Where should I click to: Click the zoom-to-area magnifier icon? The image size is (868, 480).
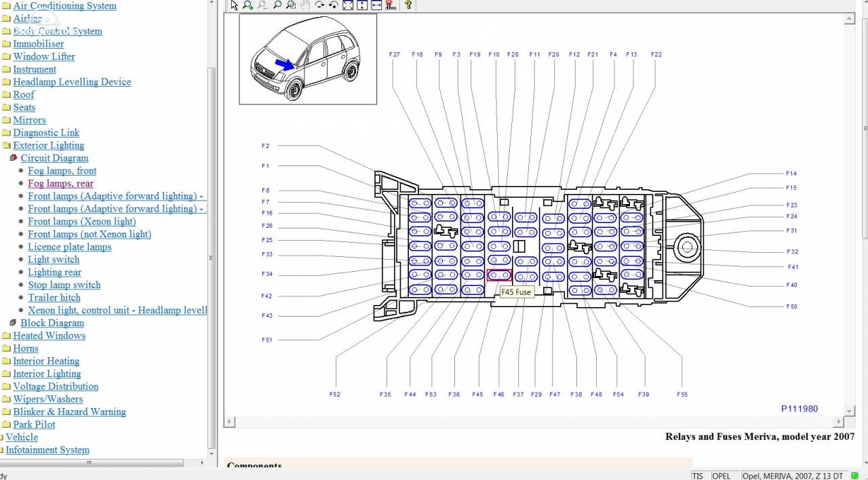pos(291,5)
